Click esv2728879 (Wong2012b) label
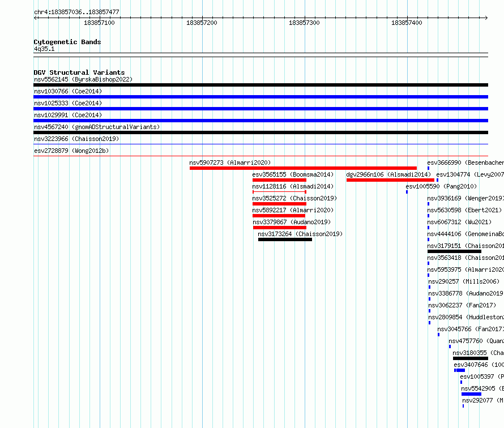Viewport: 504px width, 428px height. point(71,151)
